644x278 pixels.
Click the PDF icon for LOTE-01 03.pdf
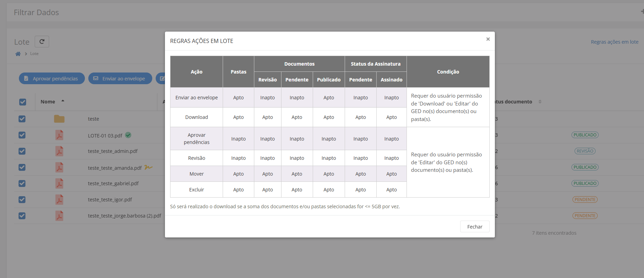(59, 135)
